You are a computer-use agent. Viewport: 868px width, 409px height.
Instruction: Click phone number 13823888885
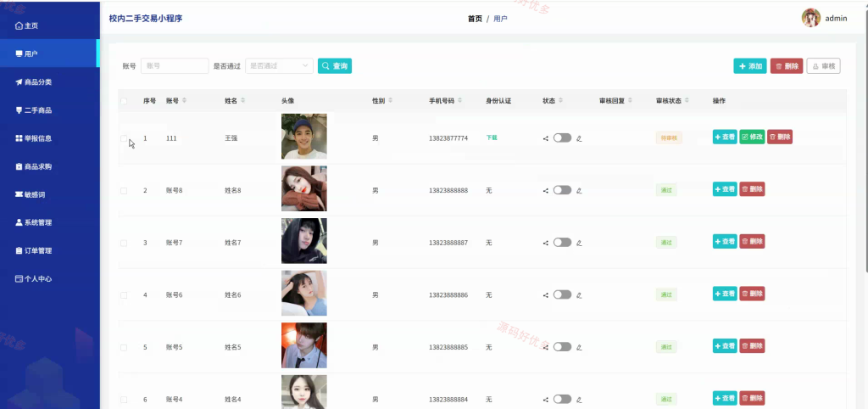[x=448, y=348]
